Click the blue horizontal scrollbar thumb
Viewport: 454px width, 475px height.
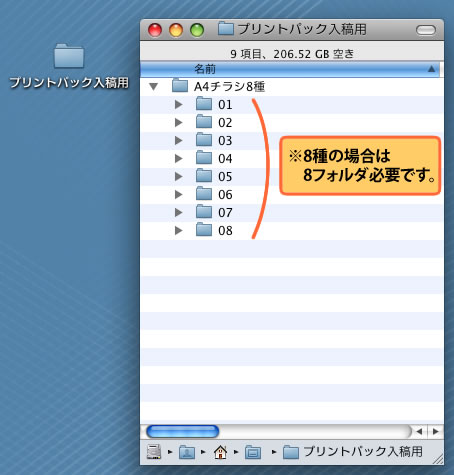pos(183,431)
